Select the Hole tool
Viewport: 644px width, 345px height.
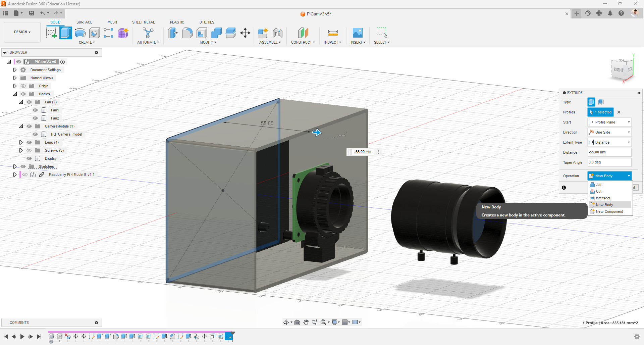click(x=94, y=33)
